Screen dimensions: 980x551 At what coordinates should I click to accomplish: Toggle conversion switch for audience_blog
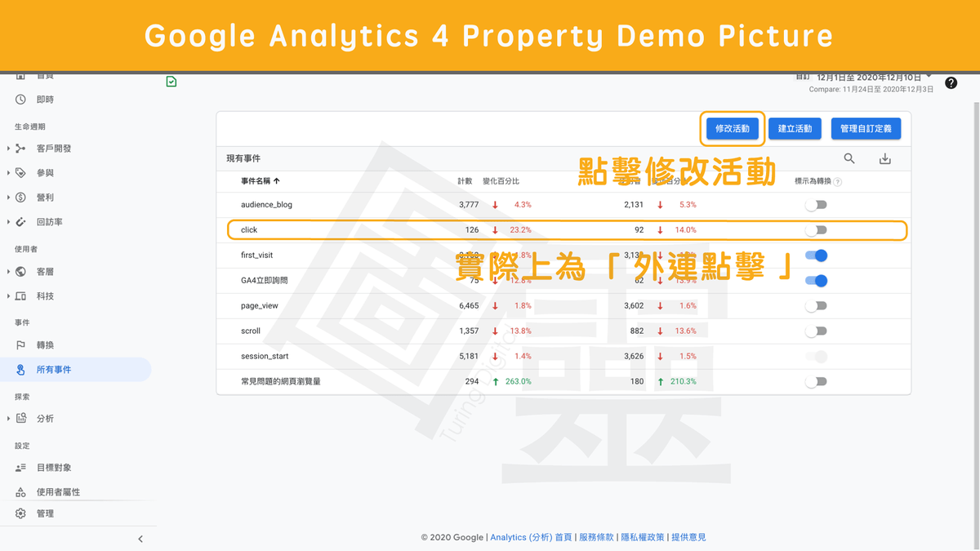pos(816,205)
